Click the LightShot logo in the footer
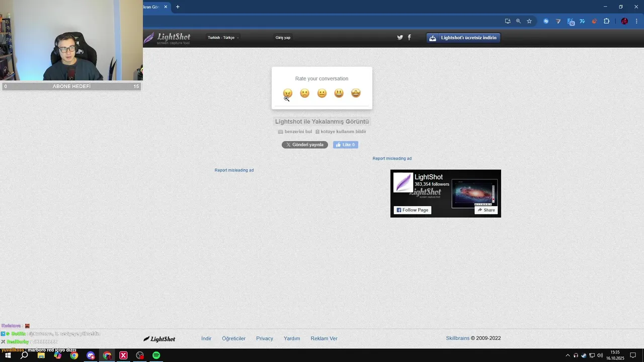This screenshot has height=362, width=644. coord(159,339)
